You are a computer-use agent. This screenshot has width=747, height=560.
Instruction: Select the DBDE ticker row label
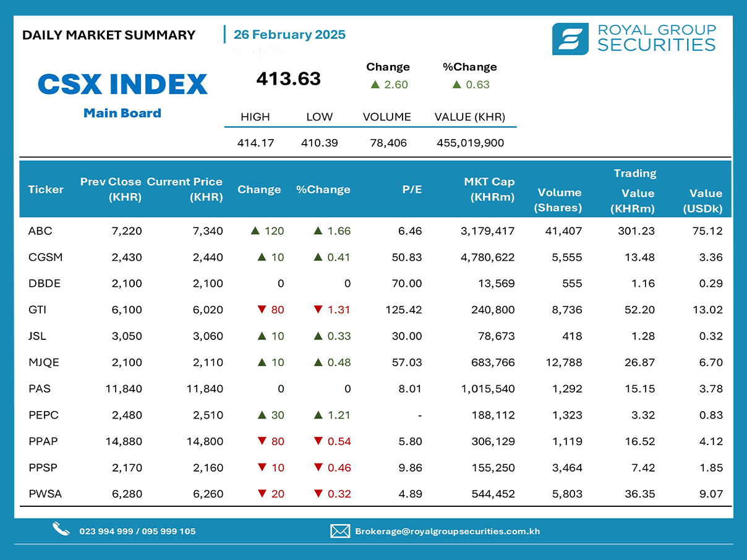pyautogui.click(x=45, y=284)
